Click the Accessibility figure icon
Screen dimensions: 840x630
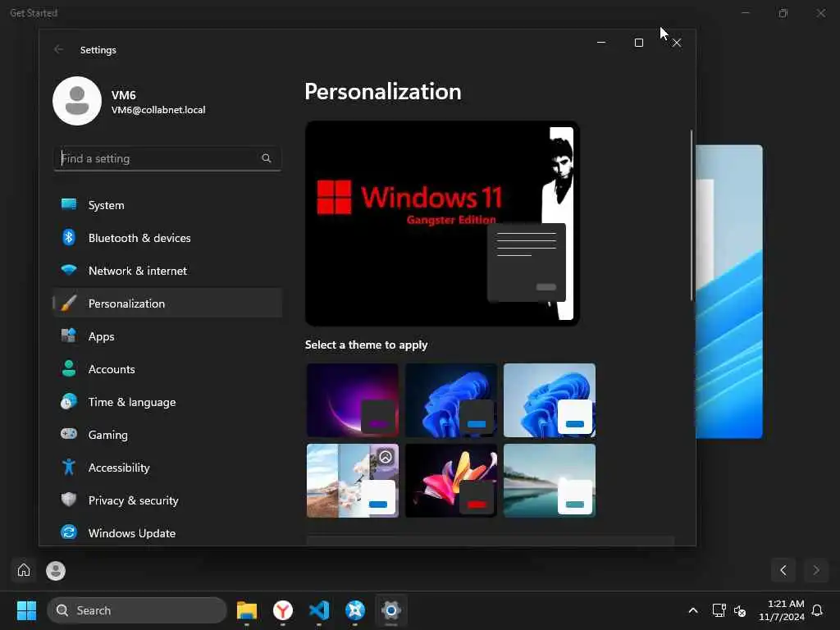69,467
